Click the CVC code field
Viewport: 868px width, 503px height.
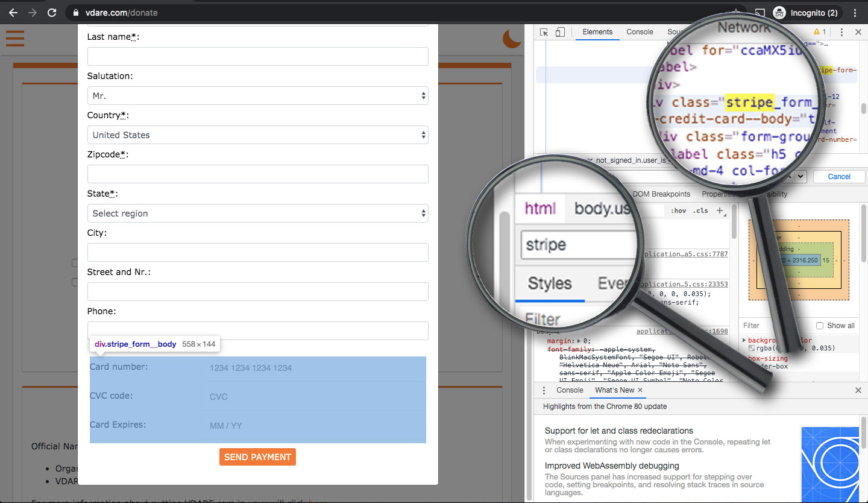[x=313, y=397]
